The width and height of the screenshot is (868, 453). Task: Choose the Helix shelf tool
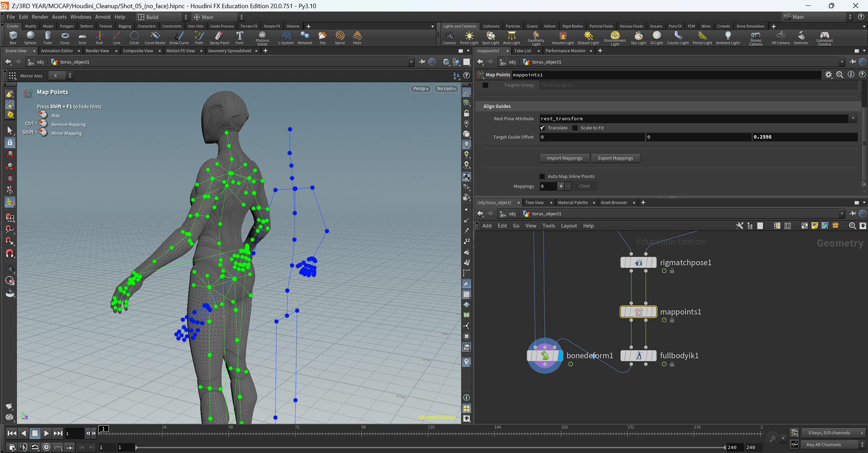(357, 38)
